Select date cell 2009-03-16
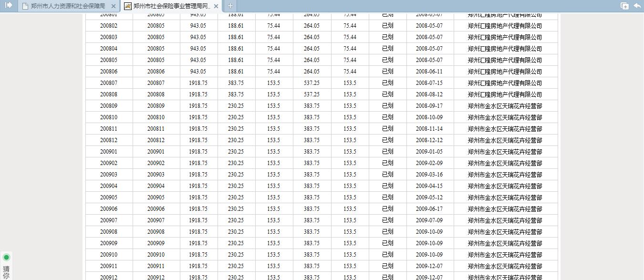The height and width of the screenshot is (280, 644). pos(429,175)
